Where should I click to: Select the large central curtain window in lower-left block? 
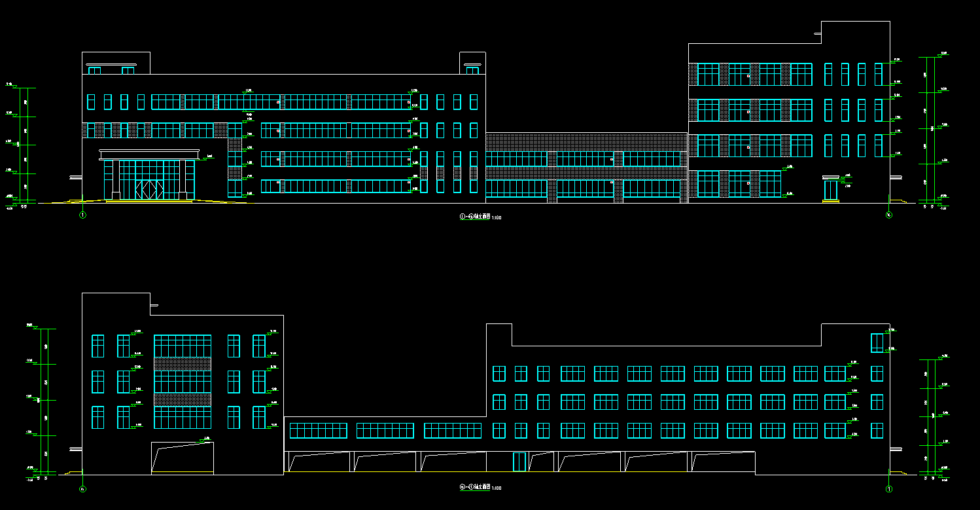point(183,382)
